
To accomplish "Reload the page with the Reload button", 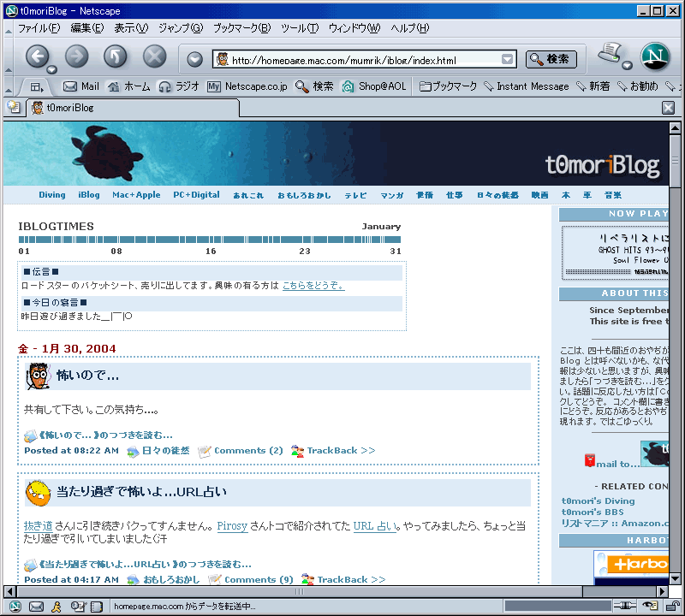I will [x=116, y=56].
